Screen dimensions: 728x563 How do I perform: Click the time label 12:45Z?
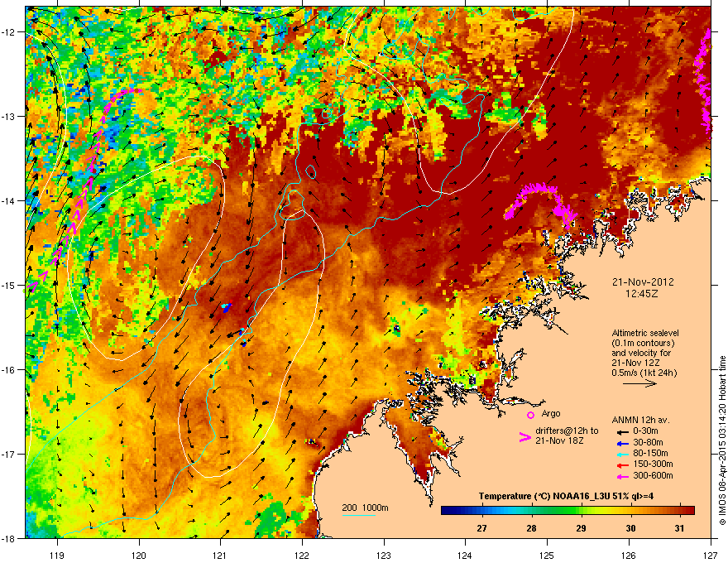[642, 294]
